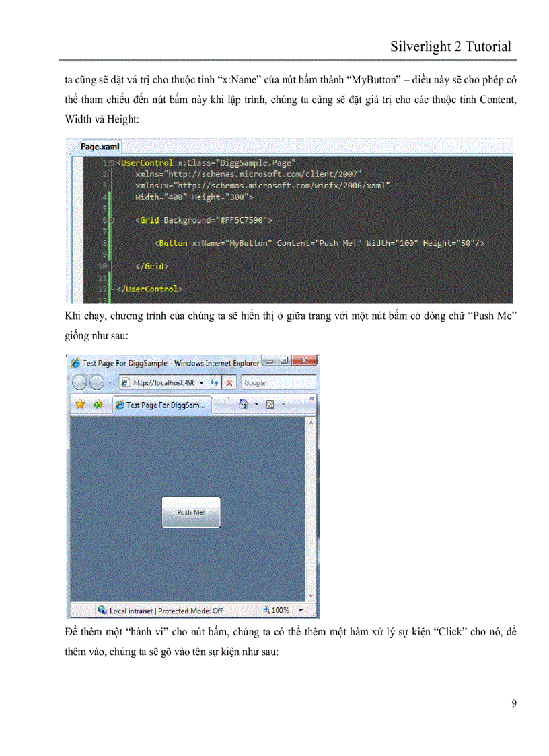
Task: Click the Add to Favorites green star icon
Action: coord(97,403)
